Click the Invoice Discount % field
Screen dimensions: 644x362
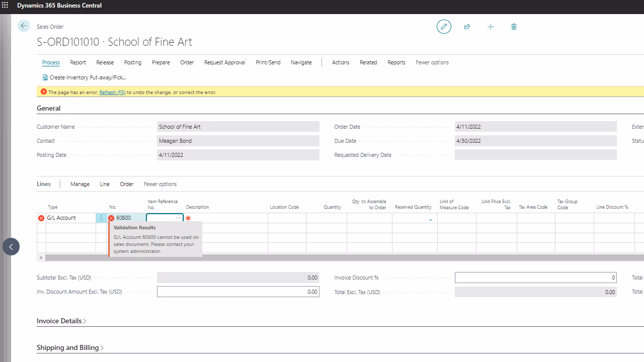click(536, 278)
